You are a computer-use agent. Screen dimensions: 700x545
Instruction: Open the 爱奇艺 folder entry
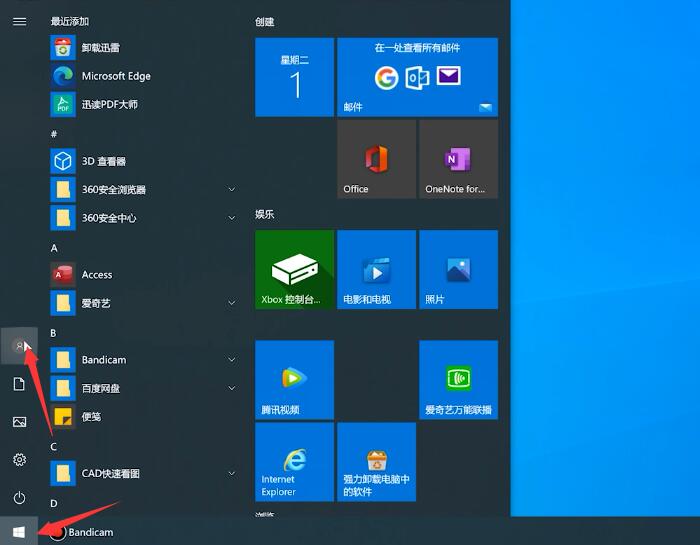143,303
